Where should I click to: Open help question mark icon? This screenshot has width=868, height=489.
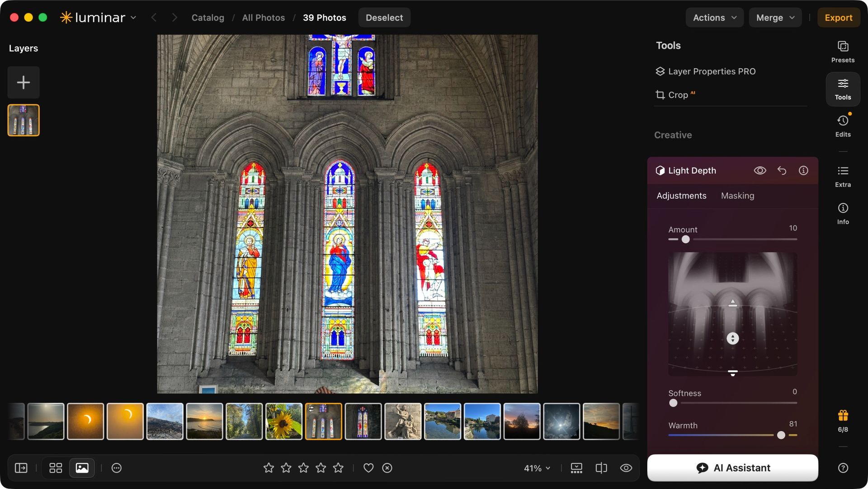tap(843, 468)
